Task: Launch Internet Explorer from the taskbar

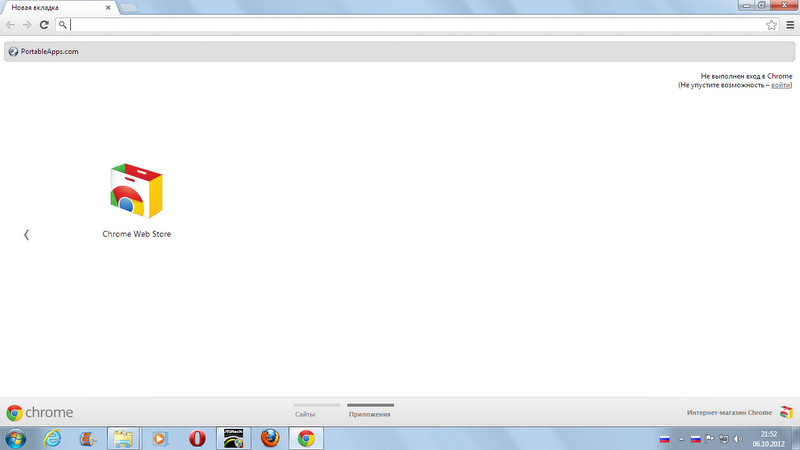Action: click(x=52, y=439)
